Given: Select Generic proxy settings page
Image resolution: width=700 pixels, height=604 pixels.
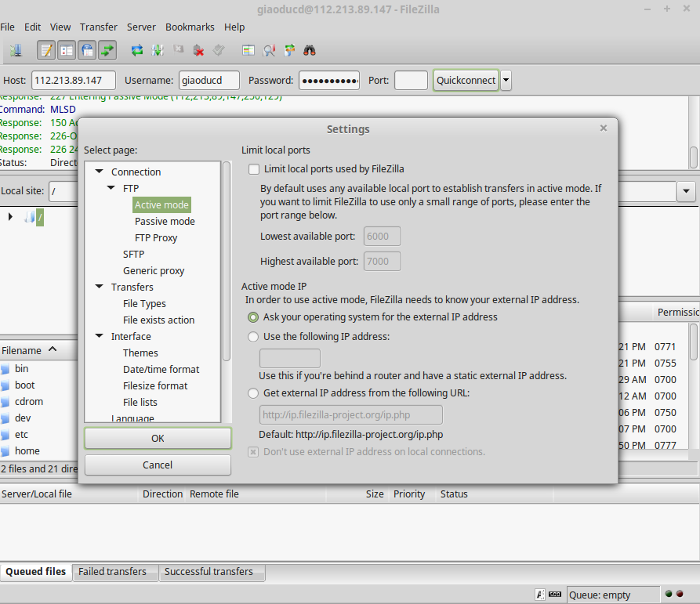Looking at the screenshot, I should point(154,271).
